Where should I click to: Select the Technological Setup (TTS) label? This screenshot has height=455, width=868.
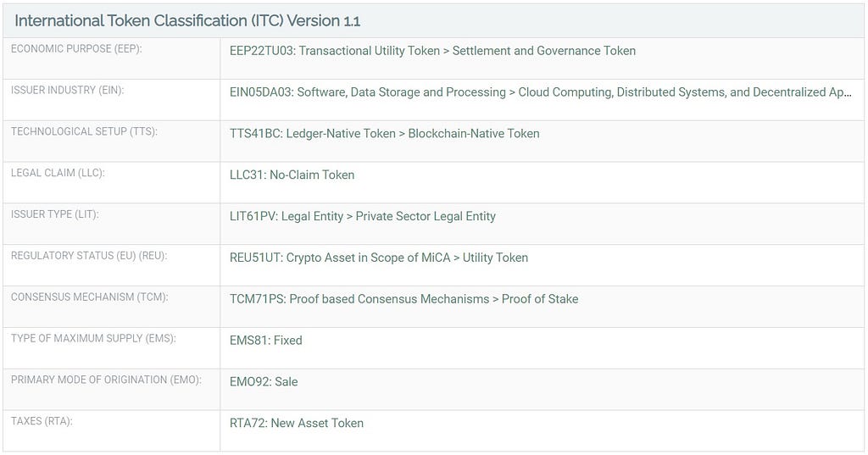point(84,131)
